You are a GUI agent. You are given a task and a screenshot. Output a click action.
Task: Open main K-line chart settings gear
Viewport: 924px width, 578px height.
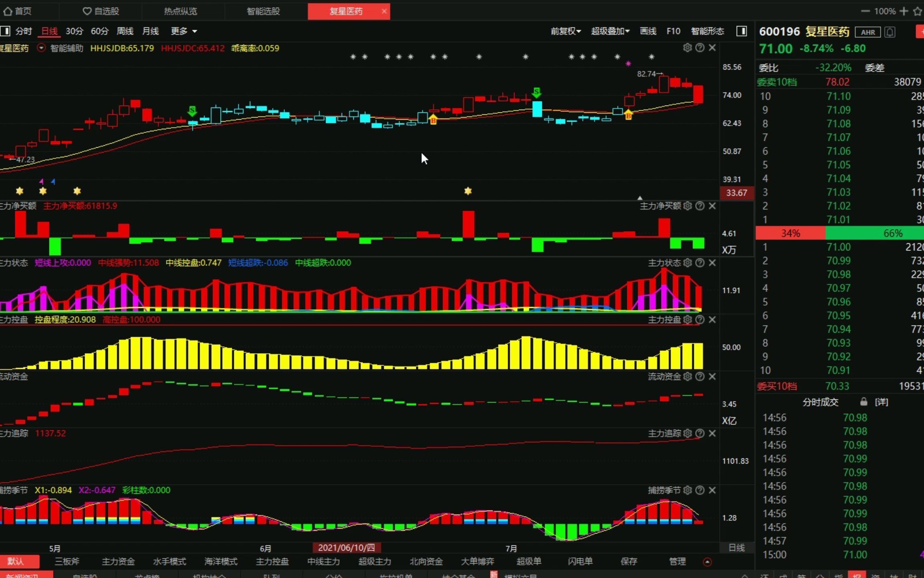click(687, 48)
